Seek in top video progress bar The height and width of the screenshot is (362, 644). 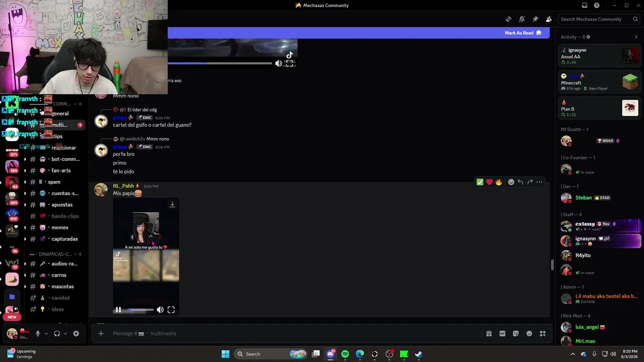coord(219,63)
